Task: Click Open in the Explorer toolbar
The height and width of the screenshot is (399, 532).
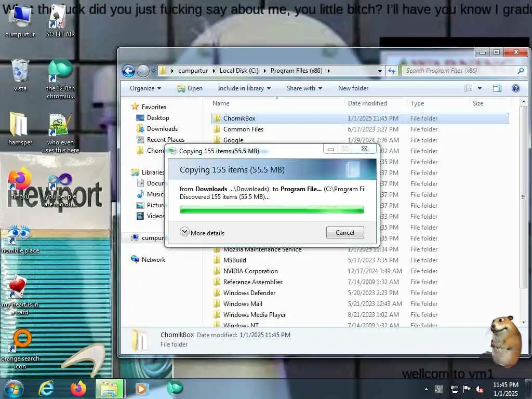Action: 190,88
